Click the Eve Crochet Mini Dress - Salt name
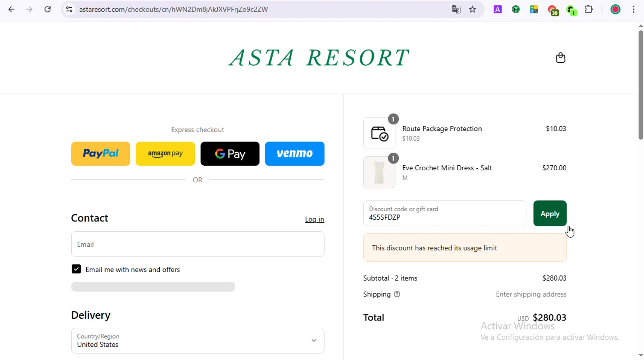Screen dimensions: 644x360 coord(447,168)
